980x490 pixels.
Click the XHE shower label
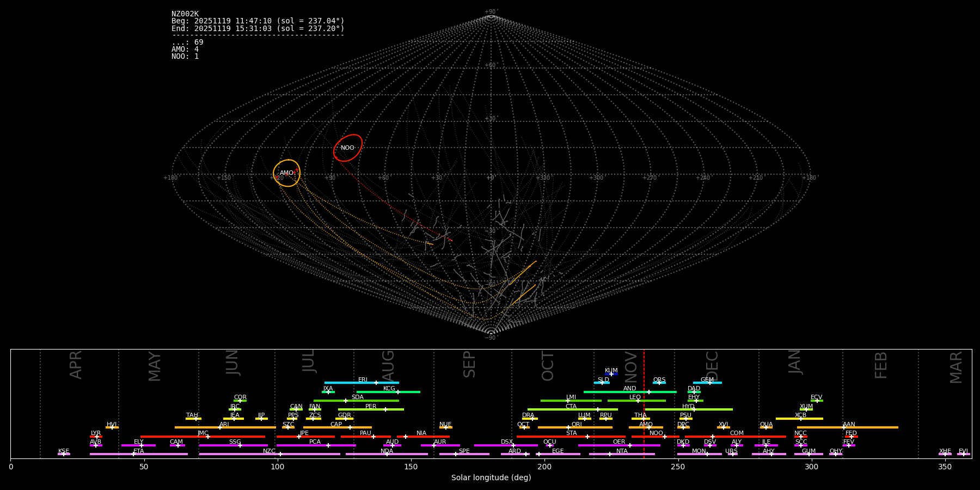[x=945, y=451]
